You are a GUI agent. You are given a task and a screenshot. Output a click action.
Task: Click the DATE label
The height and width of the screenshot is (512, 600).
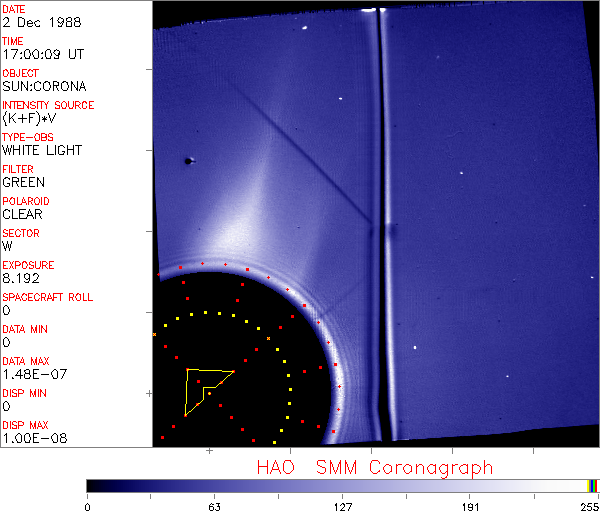pyautogui.click(x=14, y=9)
